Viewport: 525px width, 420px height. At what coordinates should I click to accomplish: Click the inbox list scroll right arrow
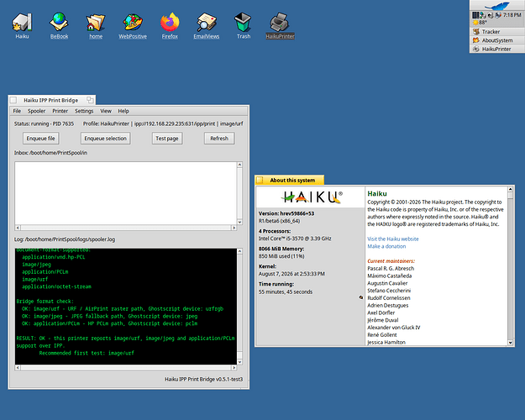[x=234, y=228]
